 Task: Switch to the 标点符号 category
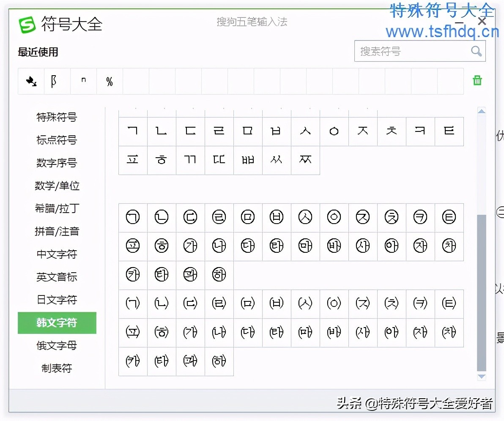pos(57,140)
